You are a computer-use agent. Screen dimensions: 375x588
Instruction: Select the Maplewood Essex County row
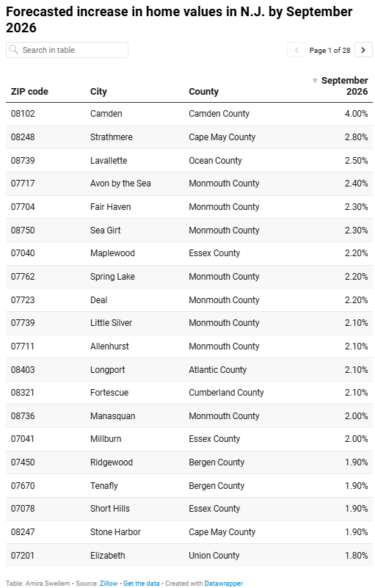click(x=189, y=253)
